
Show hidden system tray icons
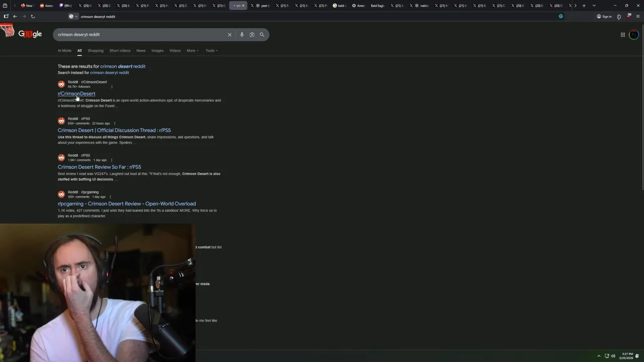coord(599,356)
